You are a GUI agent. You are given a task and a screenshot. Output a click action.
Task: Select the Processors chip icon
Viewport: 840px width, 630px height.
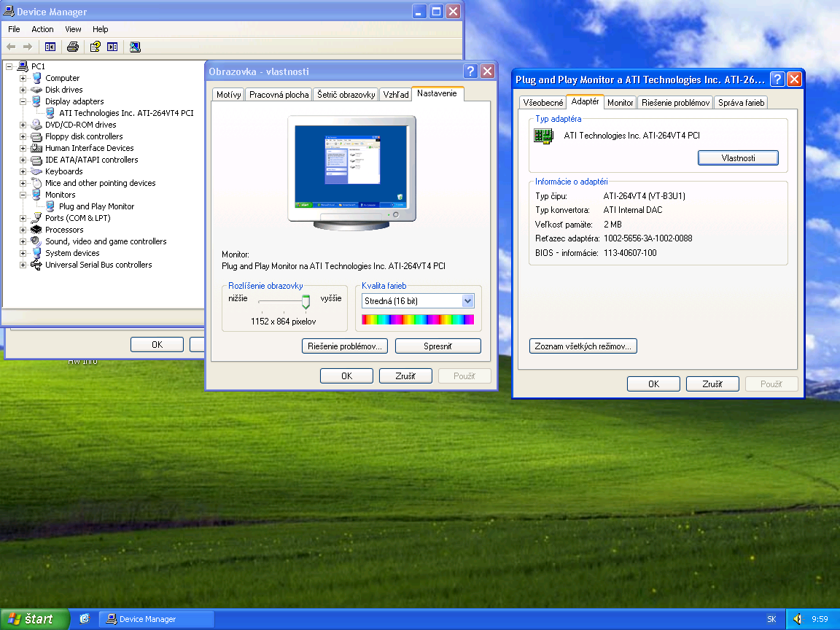36,230
